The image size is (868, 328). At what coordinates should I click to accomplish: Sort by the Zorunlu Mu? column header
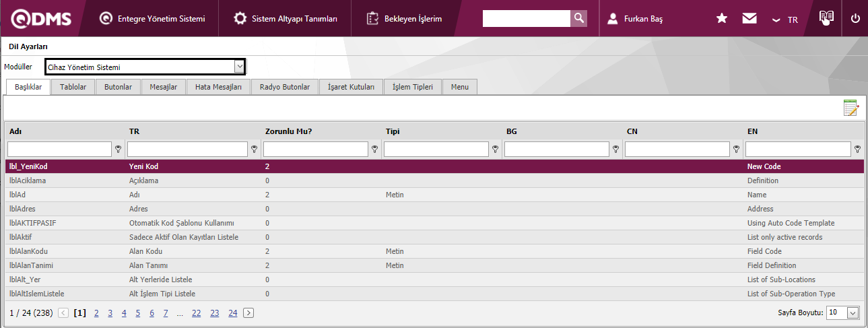(x=289, y=131)
